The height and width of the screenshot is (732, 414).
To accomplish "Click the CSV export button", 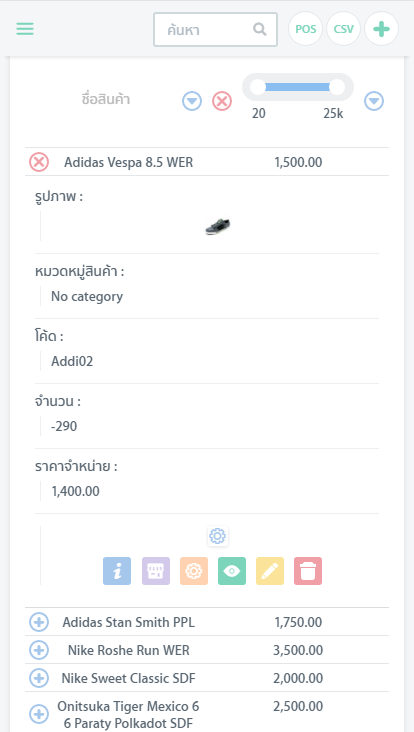I will pos(344,29).
